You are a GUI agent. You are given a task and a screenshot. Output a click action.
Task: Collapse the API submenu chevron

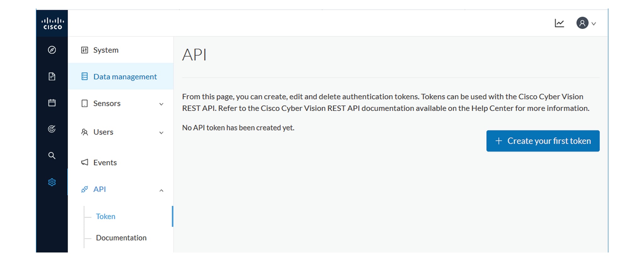pyautogui.click(x=161, y=190)
